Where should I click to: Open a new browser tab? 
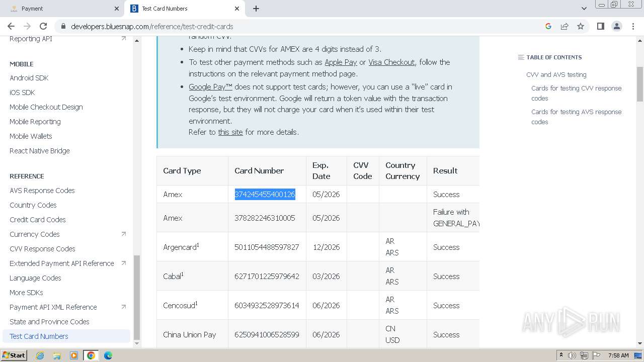[x=256, y=9]
